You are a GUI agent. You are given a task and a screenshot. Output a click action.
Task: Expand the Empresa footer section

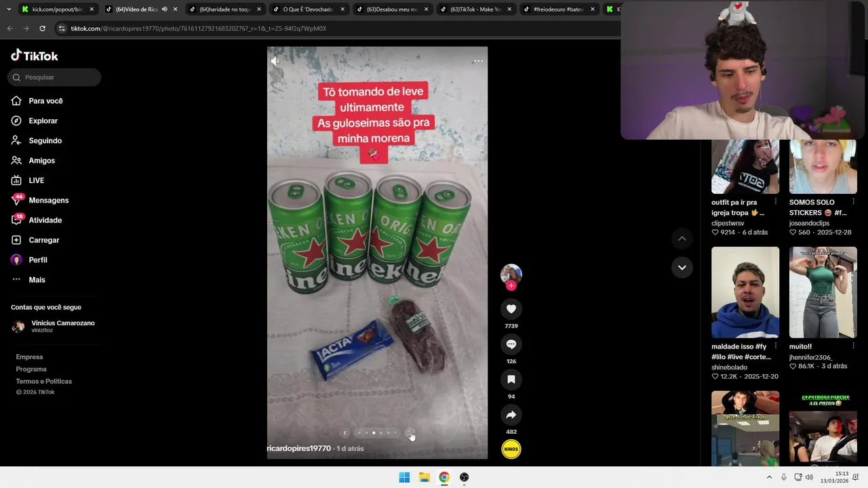coord(29,357)
